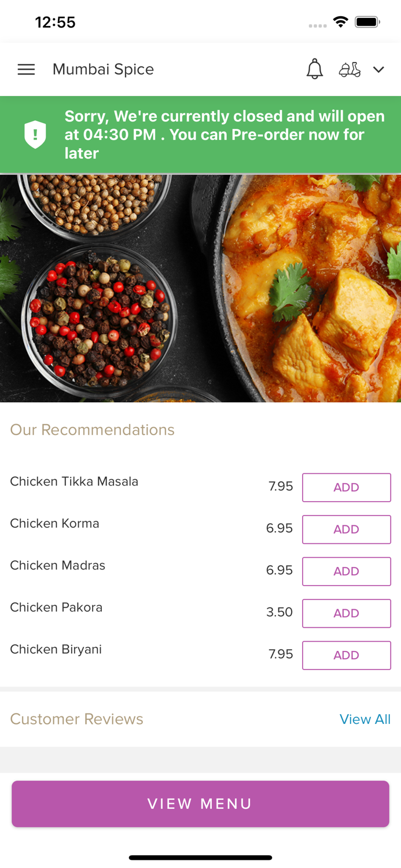Add Chicken Korma to order

(347, 529)
